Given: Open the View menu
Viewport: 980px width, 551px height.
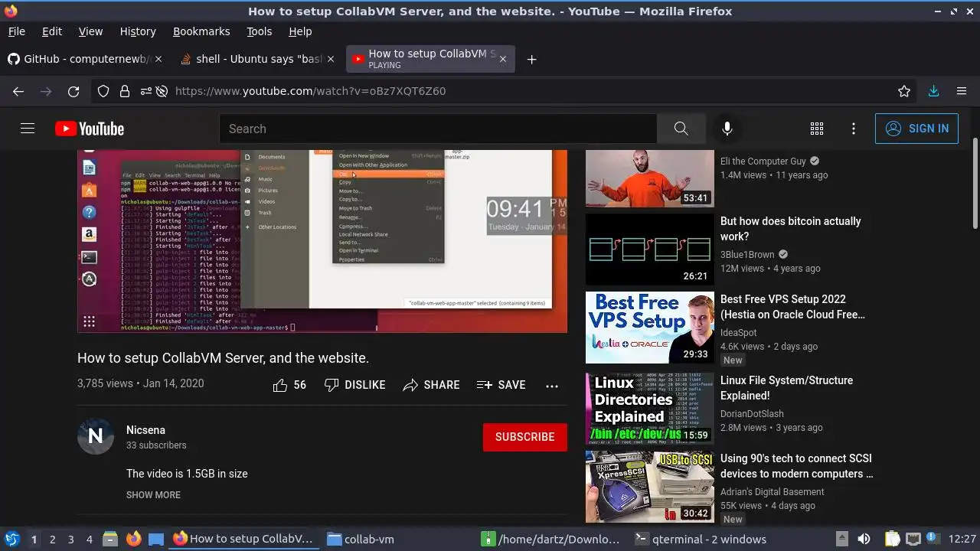Looking at the screenshot, I should (x=90, y=31).
